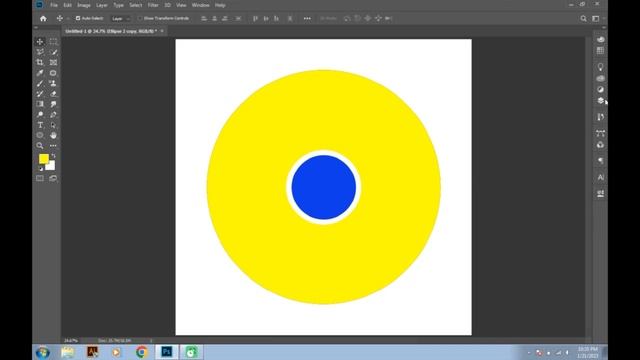Open the Windows Start button

click(43, 352)
